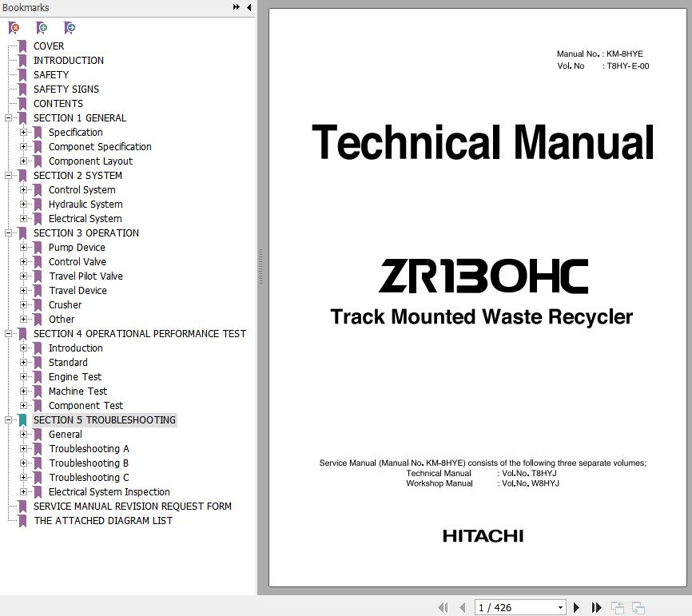692x616 pixels.
Task: Expand the Specification bookmark node
Action: 23,133
